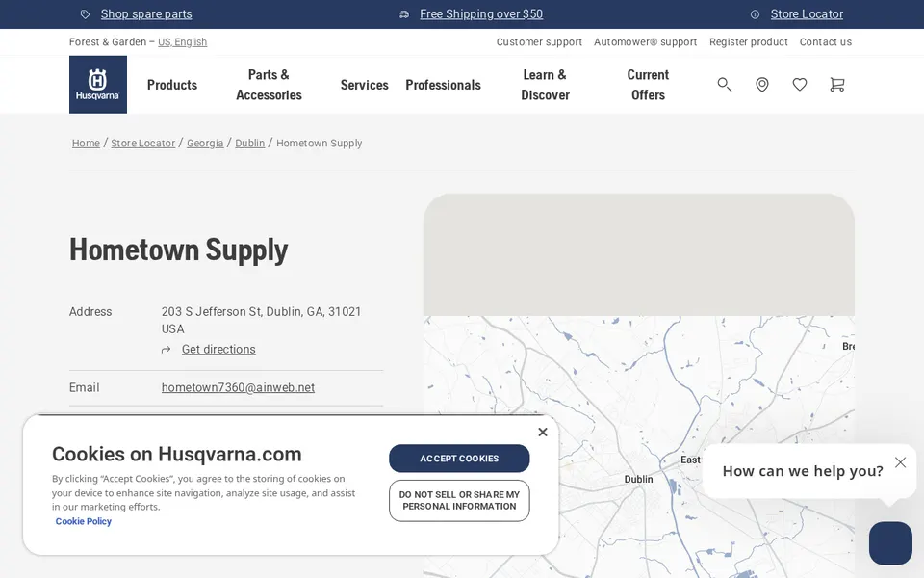This screenshot has width=924, height=578.
Task: Open the Products menu
Action: pyautogui.click(x=172, y=85)
